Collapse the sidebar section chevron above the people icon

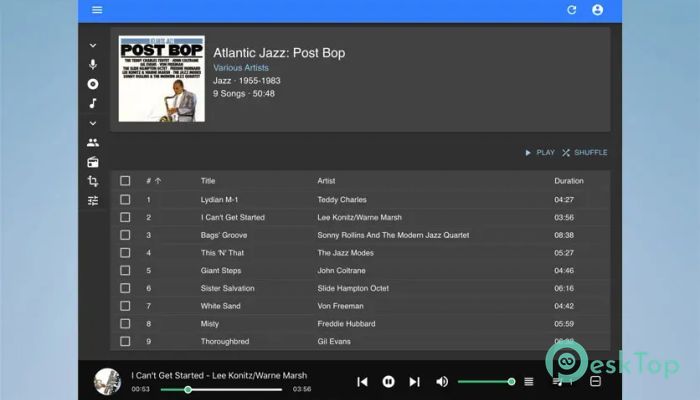(x=93, y=123)
